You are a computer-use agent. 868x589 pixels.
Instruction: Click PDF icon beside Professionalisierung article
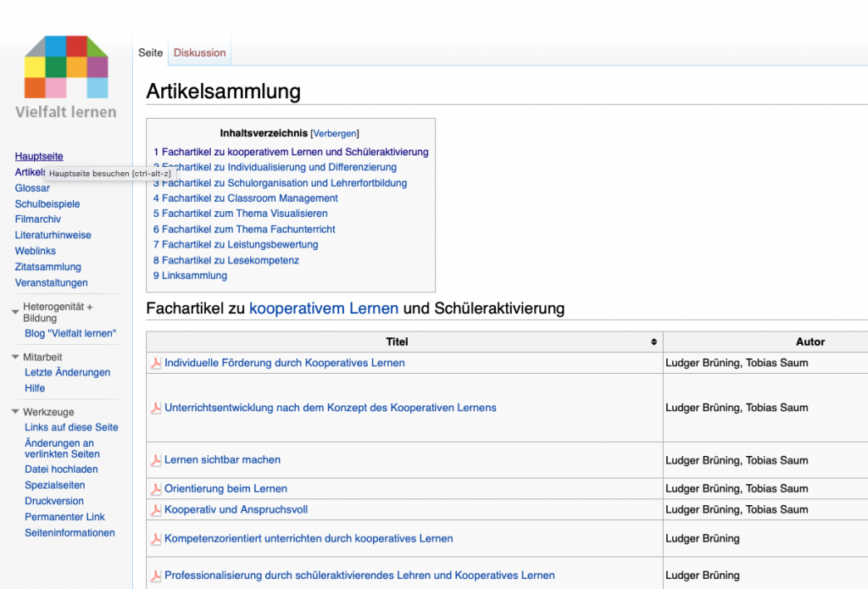156,576
